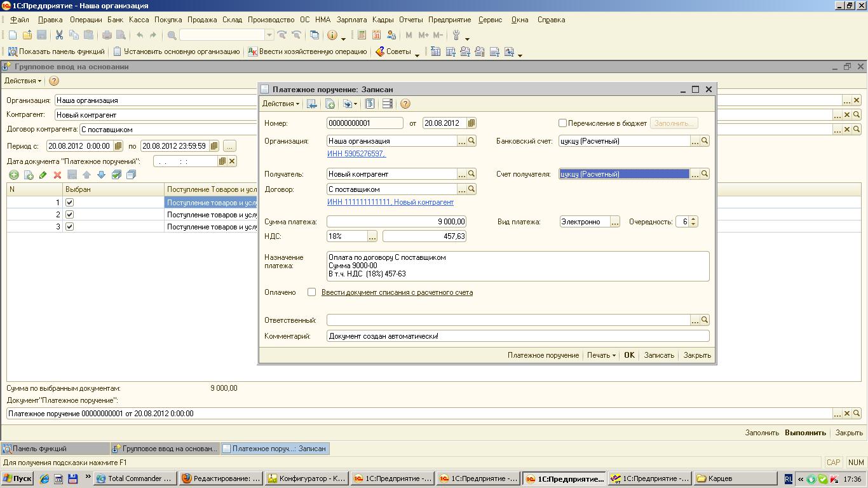Click Записать in Платежное поручение
This screenshot has height=488, width=868.
659,355
